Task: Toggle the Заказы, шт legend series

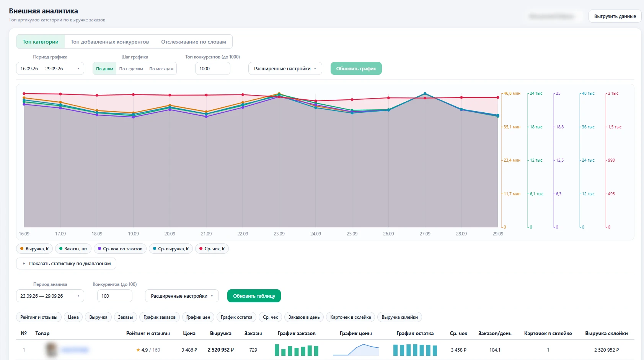Action: [73, 249]
